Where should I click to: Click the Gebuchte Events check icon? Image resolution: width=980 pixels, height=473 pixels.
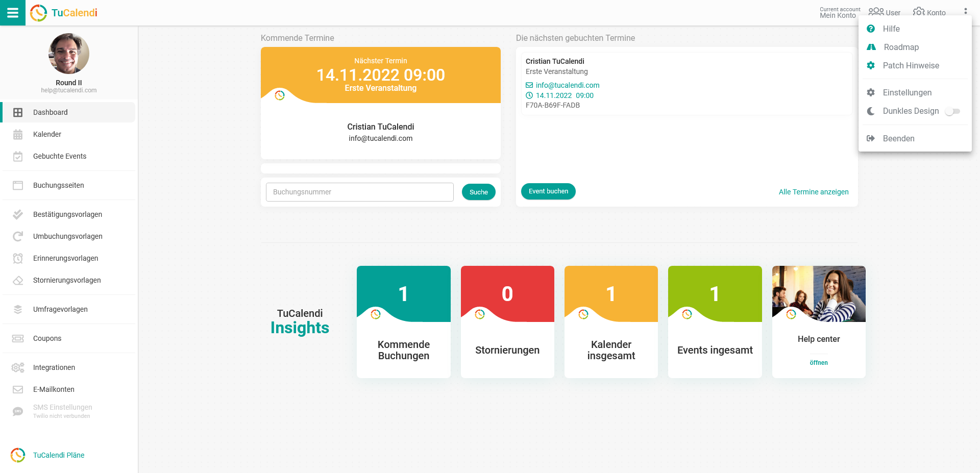coord(18,156)
